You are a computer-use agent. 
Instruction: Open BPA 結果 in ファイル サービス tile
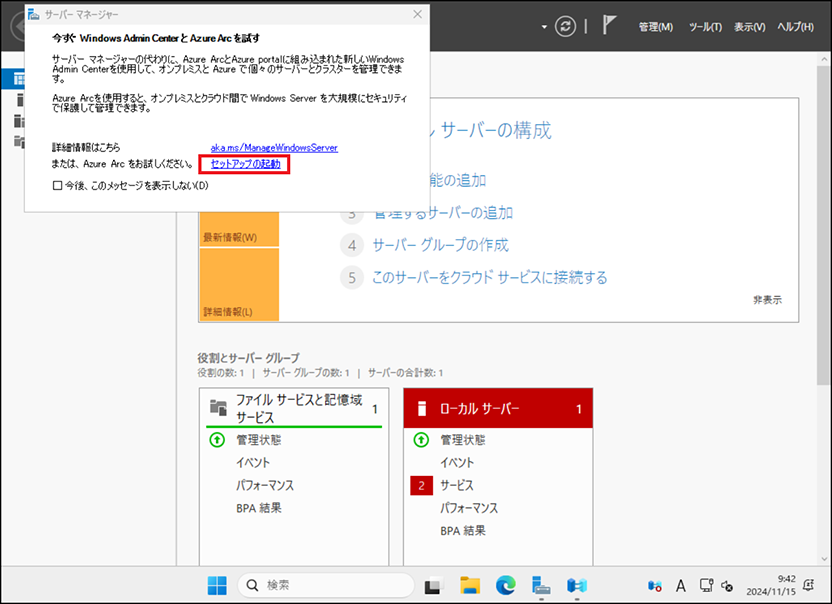tap(259, 508)
